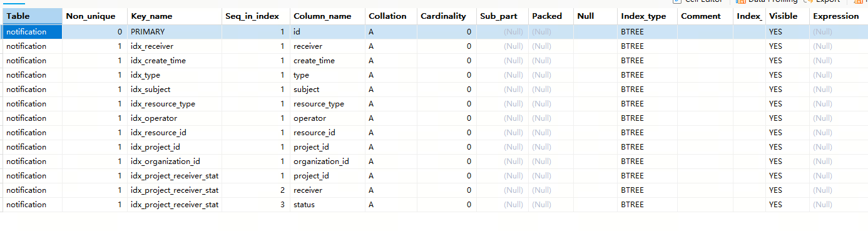Click the 'id' column name cell
This screenshot has width=868, height=231.
click(327, 31)
